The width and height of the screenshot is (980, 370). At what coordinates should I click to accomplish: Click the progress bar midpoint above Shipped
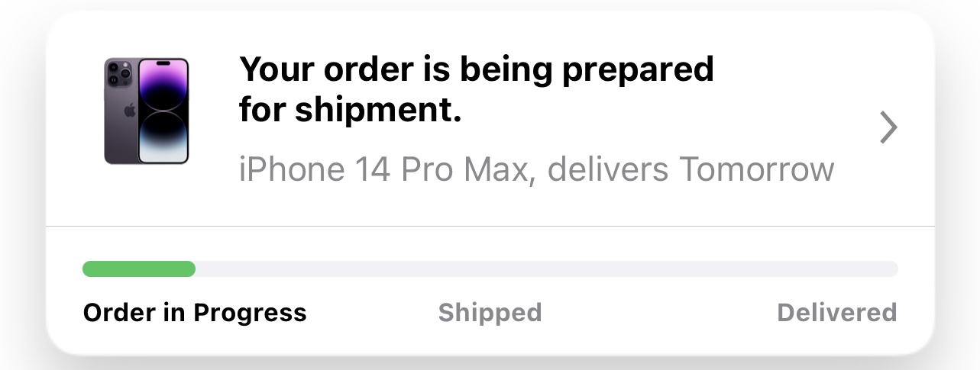(x=490, y=269)
